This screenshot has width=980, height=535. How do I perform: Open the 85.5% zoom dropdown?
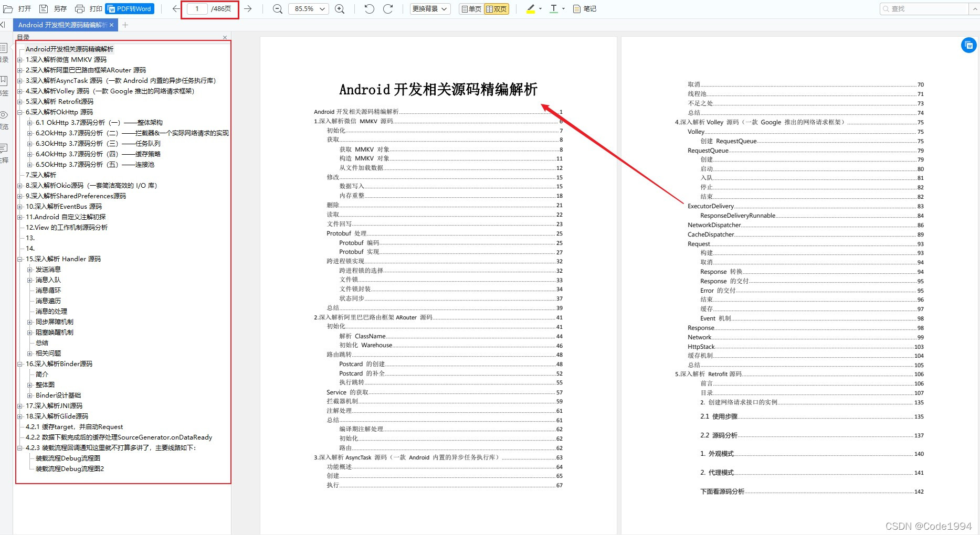pyautogui.click(x=309, y=9)
